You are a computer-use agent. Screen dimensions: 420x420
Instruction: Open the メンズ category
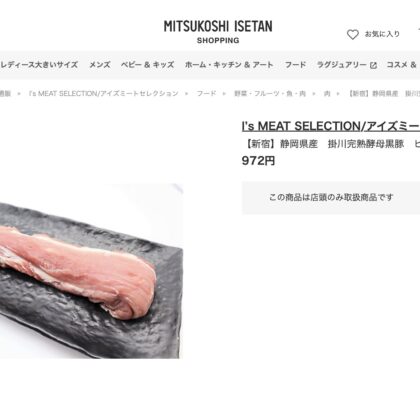pyautogui.click(x=100, y=65)
